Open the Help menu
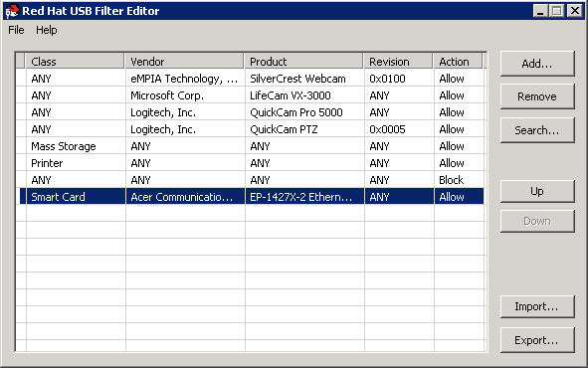 click(47, 30)
